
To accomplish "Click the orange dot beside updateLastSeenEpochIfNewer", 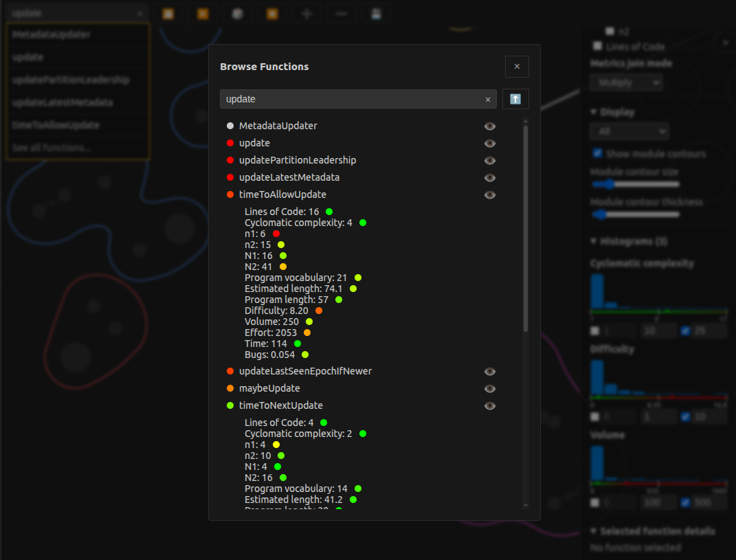I will 230,371.
